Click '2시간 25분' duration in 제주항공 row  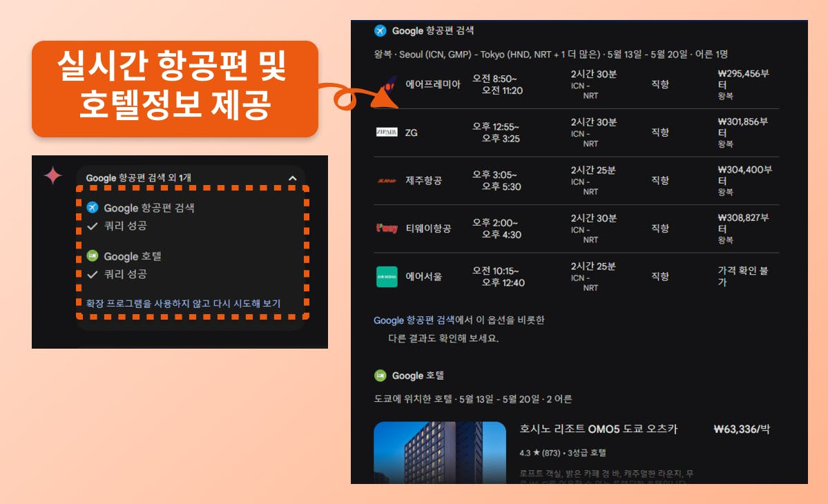pyautogui.click(x=593, y=171)
